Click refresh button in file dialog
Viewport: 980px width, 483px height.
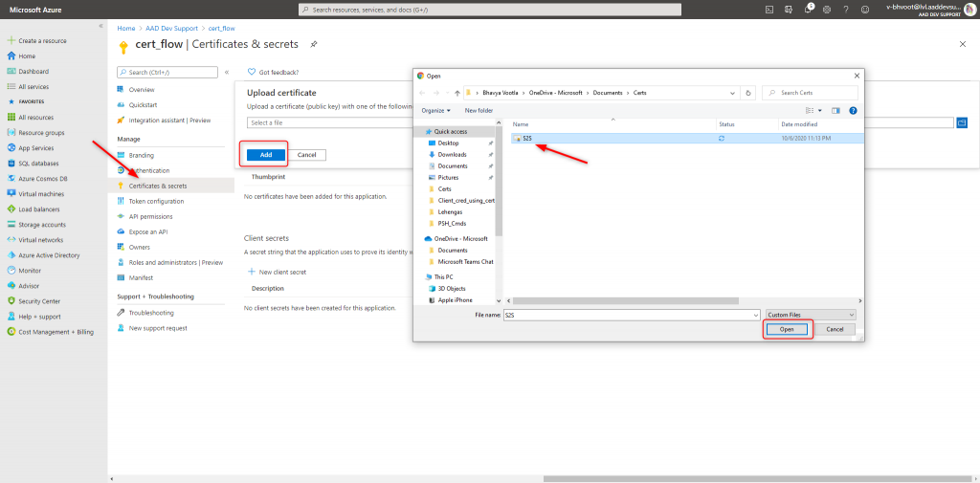pyautogui.click(x=747, y=93)
